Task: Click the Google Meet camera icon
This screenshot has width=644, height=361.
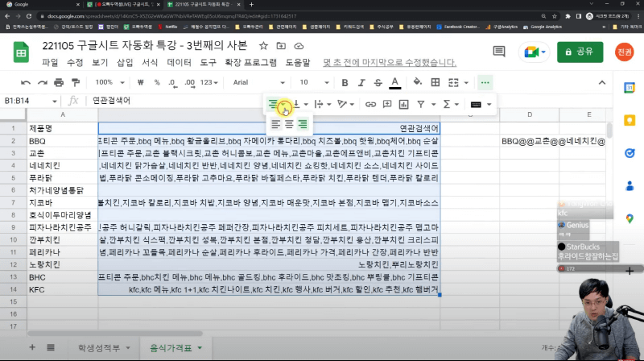Action: tap(531, 52)
